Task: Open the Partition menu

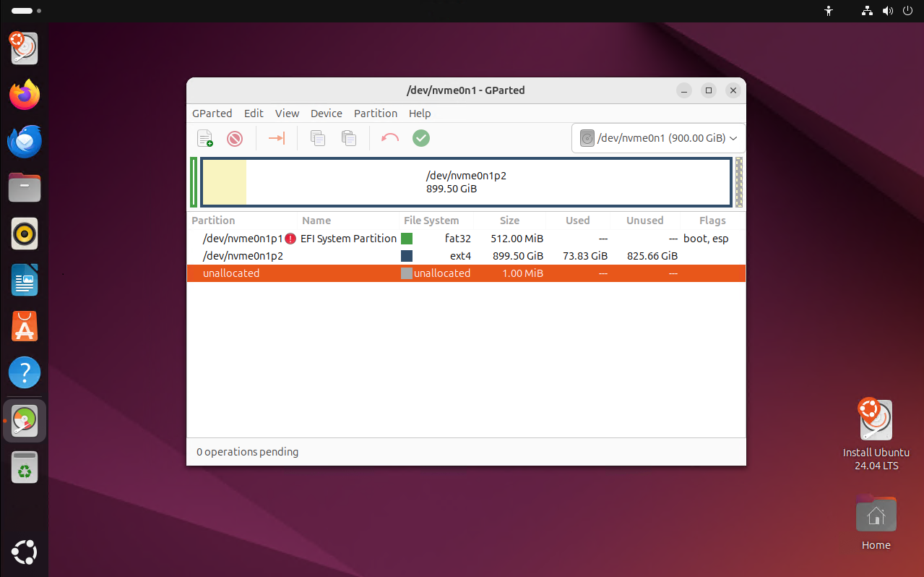Action: click(x=376, y=113)
